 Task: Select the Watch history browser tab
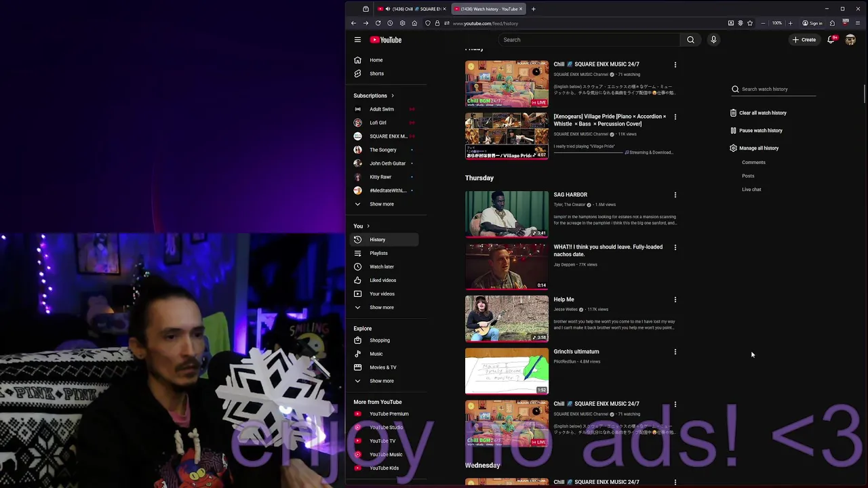[488, 9]
